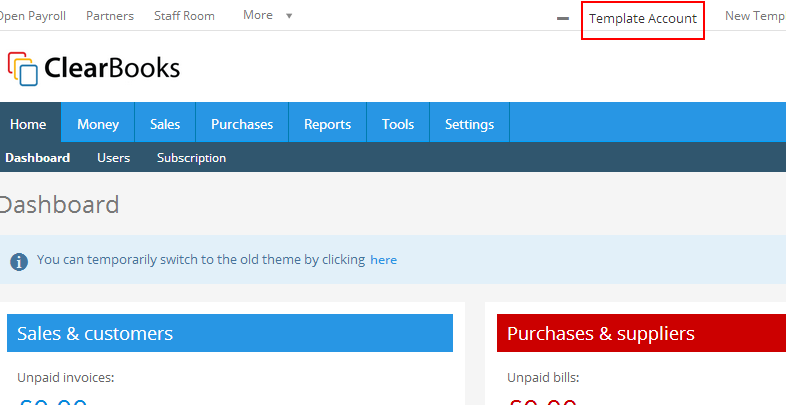
Task: Click 'here' to switch to old theme
Action: pos(383,260)
